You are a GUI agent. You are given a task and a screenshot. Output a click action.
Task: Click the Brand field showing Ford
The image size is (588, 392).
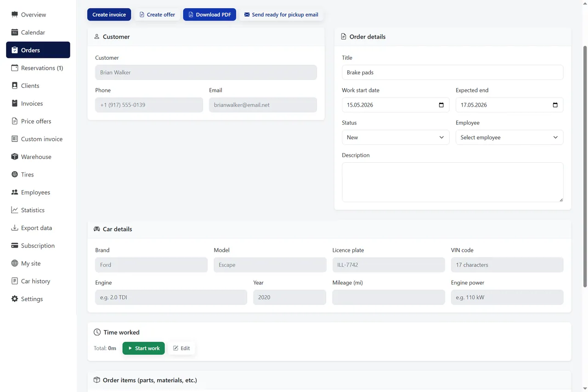(x=151, y=265)
